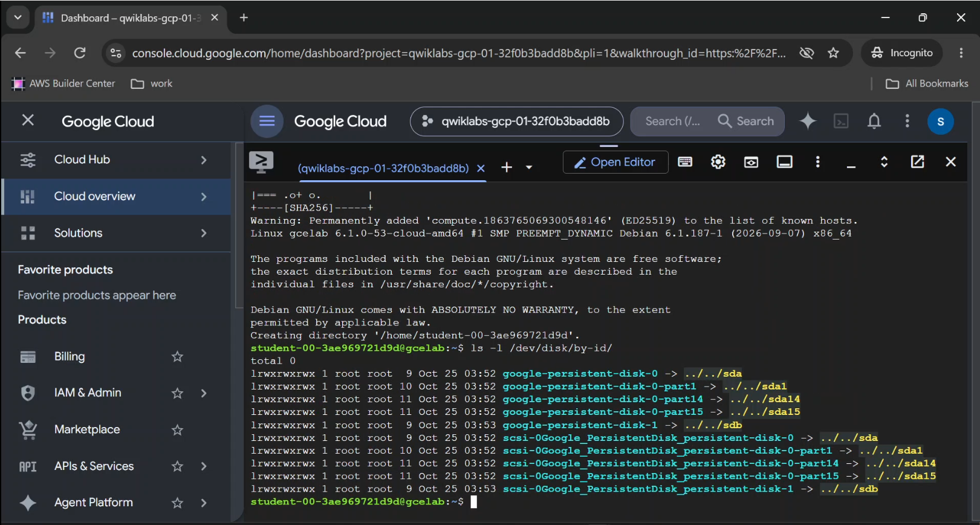Open notifications bell icon
The height and width of the screenshot is (525, 980).
874,121
